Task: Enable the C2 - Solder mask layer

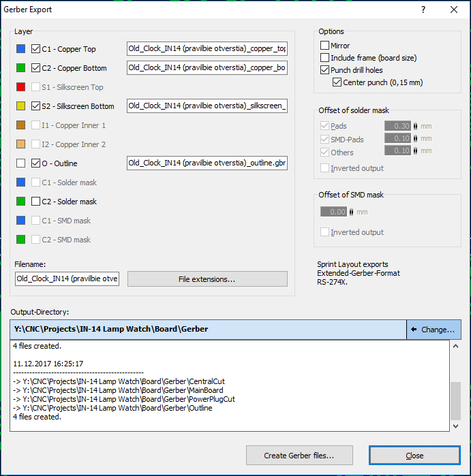Action: 36,202
